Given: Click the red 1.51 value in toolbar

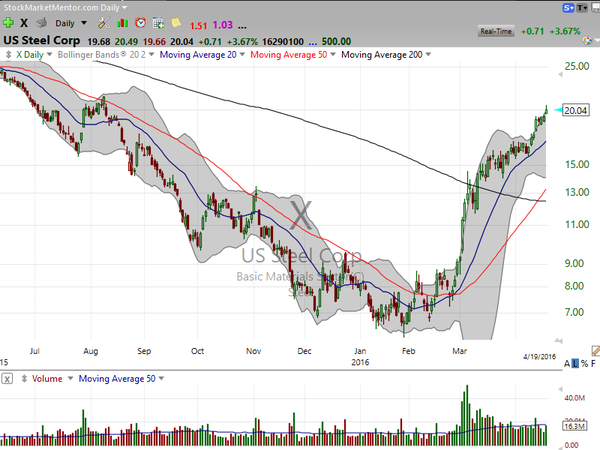Looking at the screenshot, I should click(198, 26).
